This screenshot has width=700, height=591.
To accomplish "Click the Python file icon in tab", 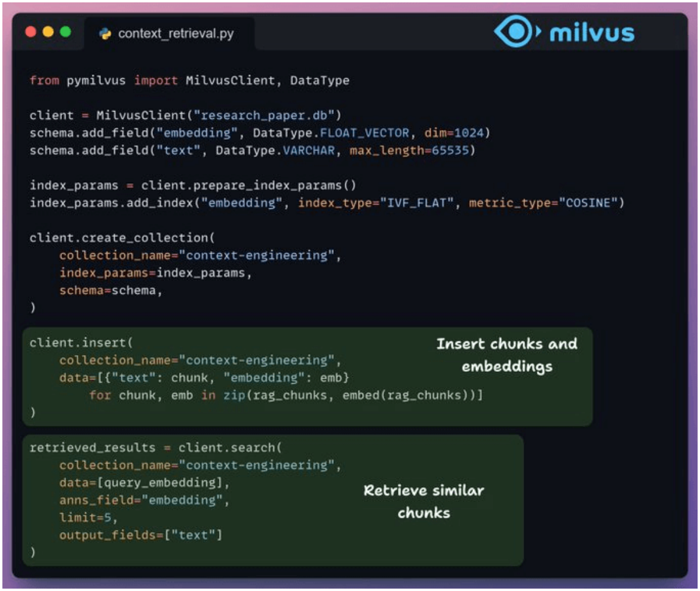I will (105, 34).
